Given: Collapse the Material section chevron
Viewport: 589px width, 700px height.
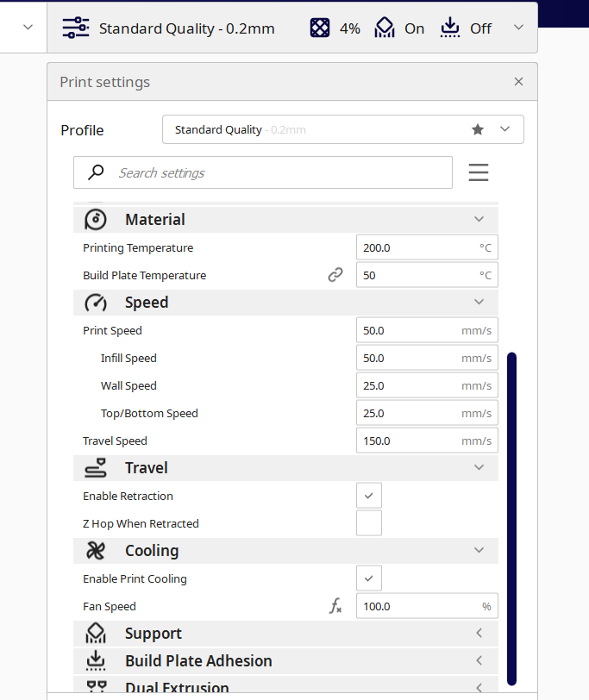Looking at the screenshot, I should point(479,219).
